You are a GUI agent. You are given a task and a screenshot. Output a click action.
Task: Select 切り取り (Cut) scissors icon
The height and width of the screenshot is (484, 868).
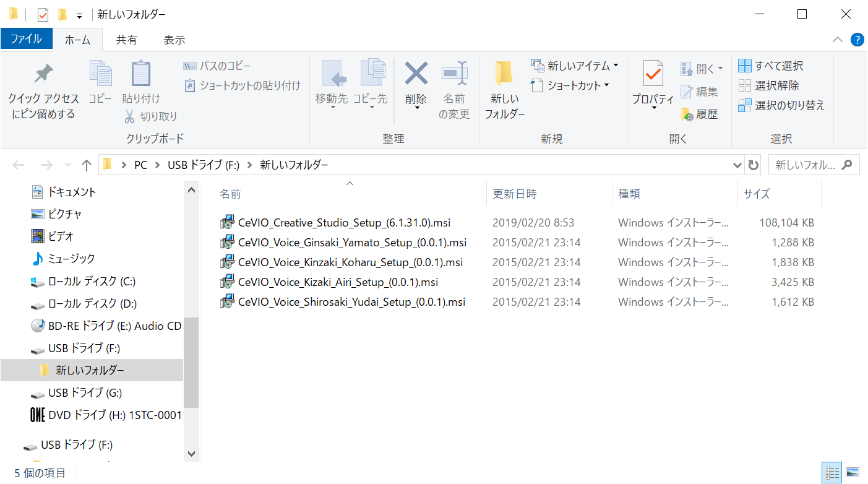(x=130, y=116)
